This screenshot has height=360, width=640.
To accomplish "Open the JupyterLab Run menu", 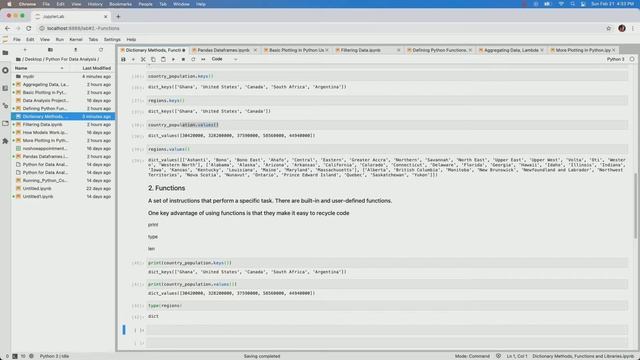I will tap(60, 40).
